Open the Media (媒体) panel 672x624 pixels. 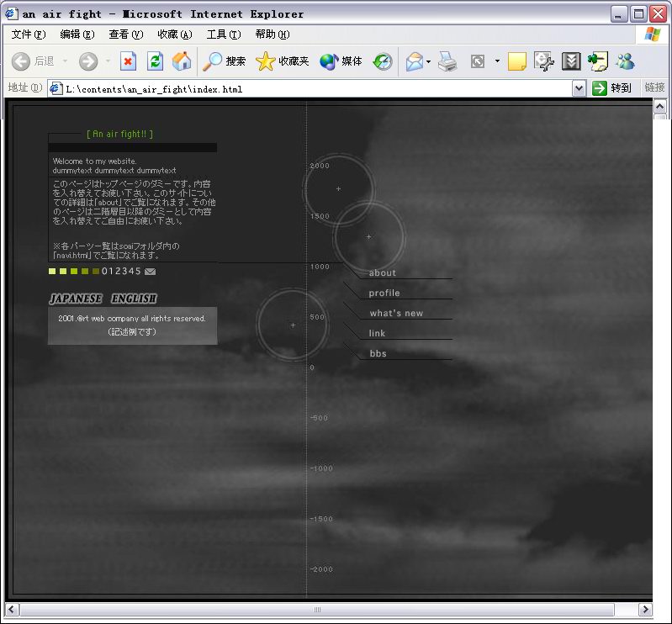click(341, 61)
